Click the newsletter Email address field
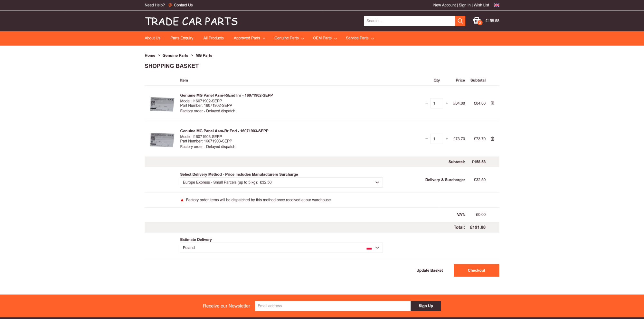Screen dimensions: 644x319 333,306
